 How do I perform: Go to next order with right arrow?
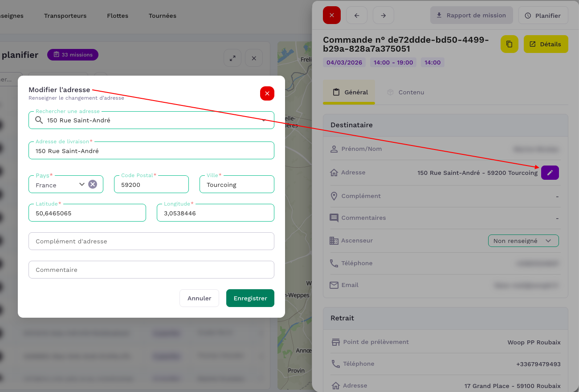tap(383, 15)
